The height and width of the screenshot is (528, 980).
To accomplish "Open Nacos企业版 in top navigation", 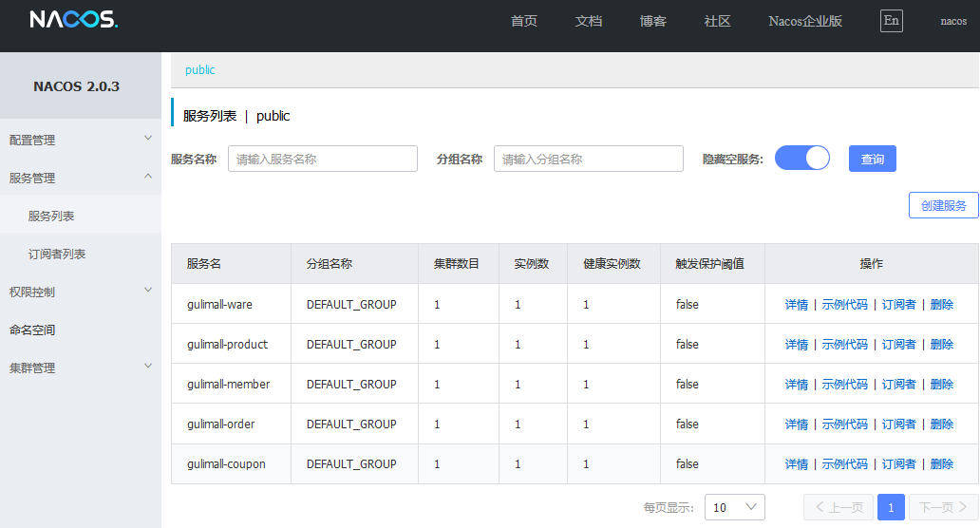I will coord(805,21).
